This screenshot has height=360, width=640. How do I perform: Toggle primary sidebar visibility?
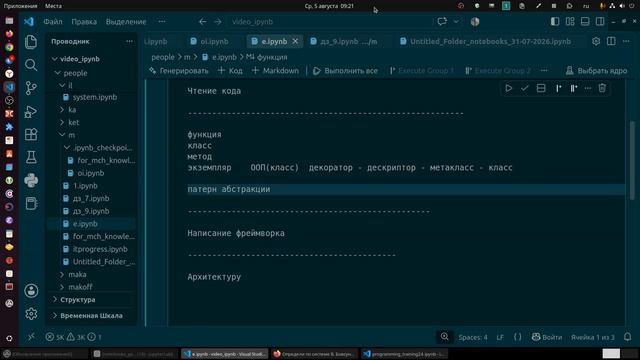(555, 22)
